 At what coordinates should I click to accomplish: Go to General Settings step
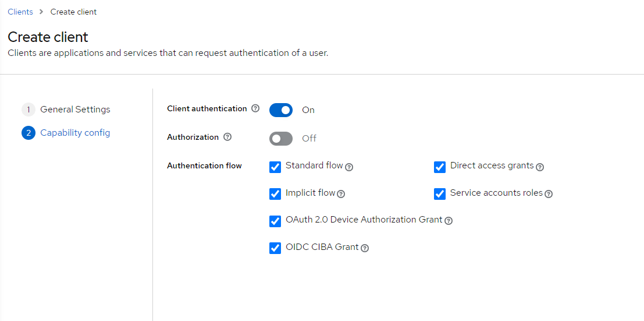click(74, 110)
